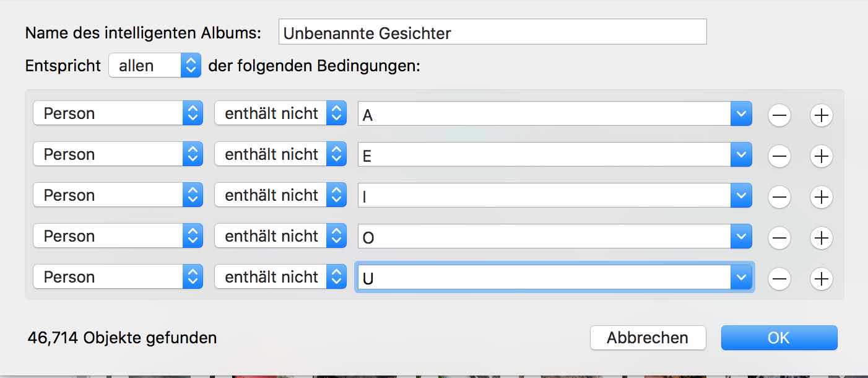Remove the condition row containing I
Viewport: 868px width, 378px height.
(779, 197)
